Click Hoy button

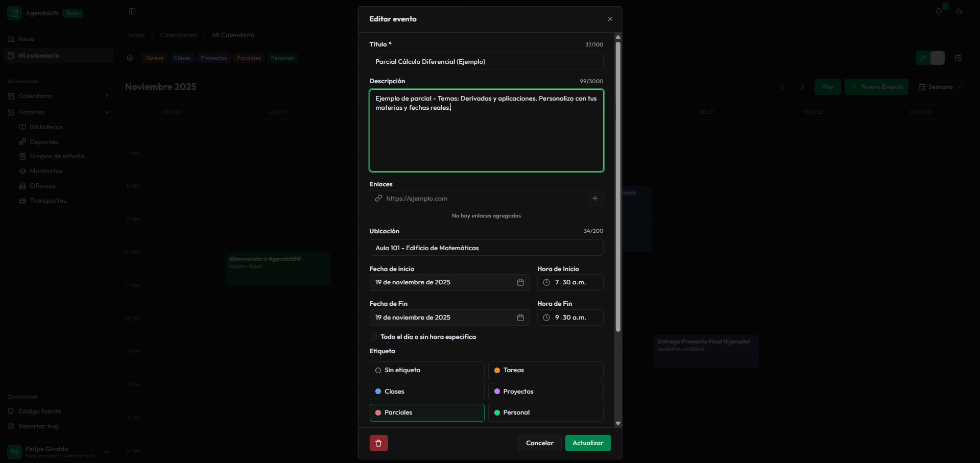pyautogui.click(x=828, y=87)
